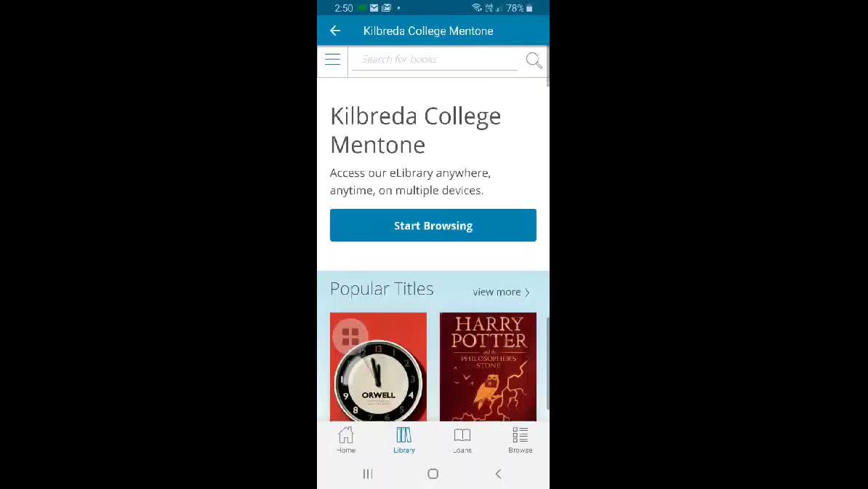The height and width of the screenshot is (489, 868).
Task: Click the Start Browsing button
Action: click(x=433, y=225)
